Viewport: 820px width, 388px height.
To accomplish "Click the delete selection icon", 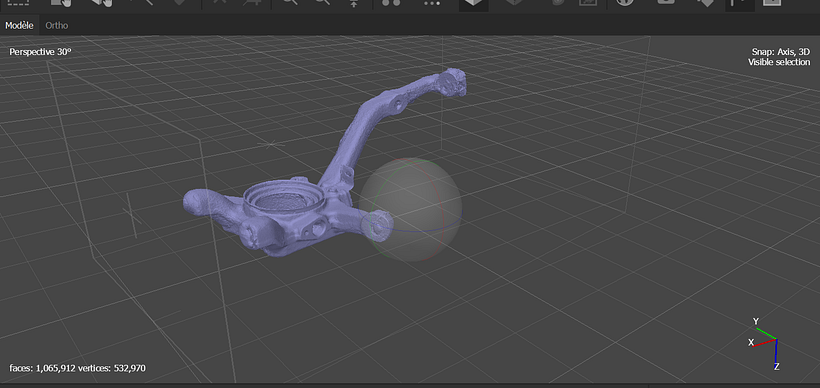I will pos(221,2).
